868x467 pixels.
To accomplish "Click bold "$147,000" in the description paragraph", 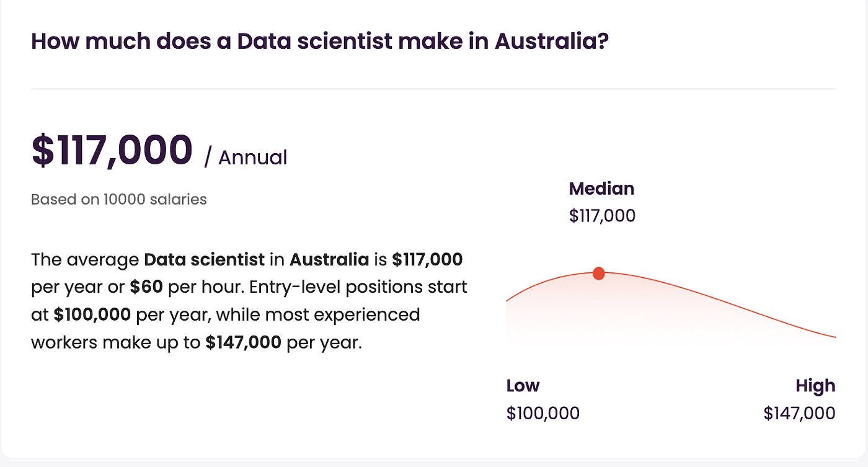I will tap(243, 342).
